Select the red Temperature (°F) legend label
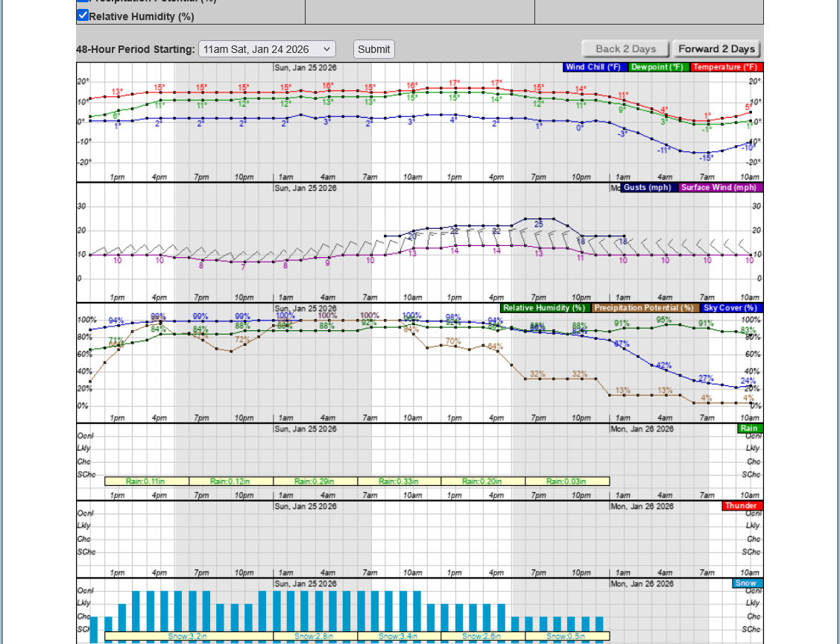 726,67
